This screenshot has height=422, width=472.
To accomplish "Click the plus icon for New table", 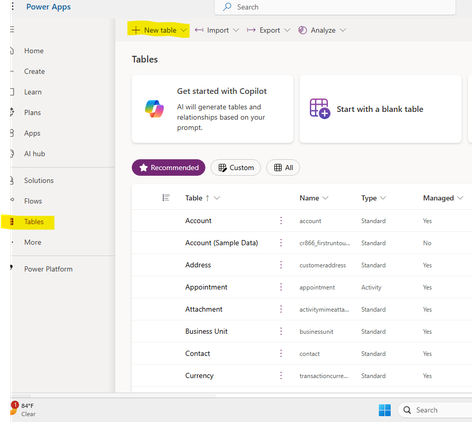I will click(136, 30).
